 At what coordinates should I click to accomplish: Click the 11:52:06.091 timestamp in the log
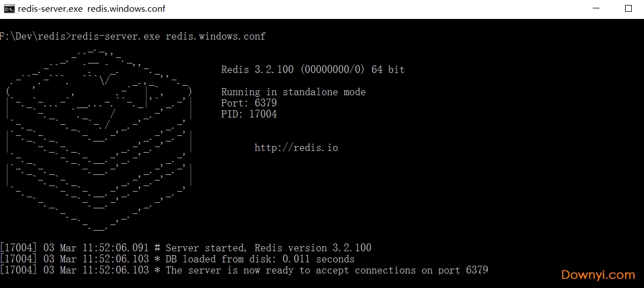115,248
